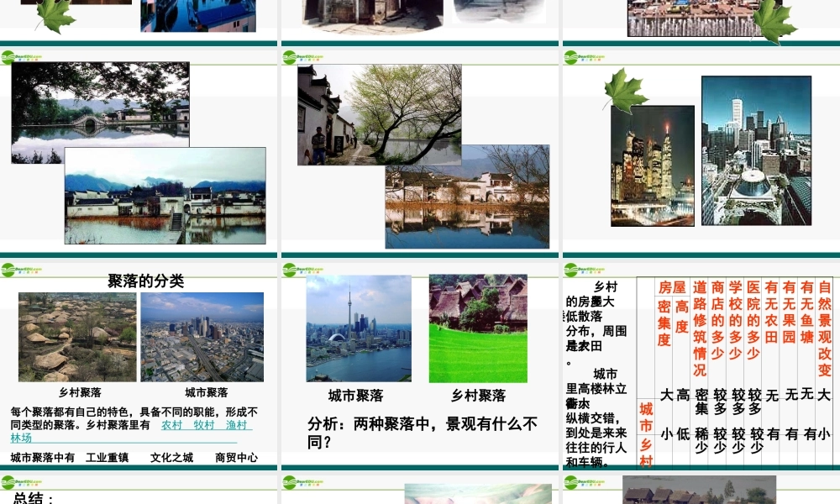
Task: Open the 农村 hyperlink
Action: 172,425
